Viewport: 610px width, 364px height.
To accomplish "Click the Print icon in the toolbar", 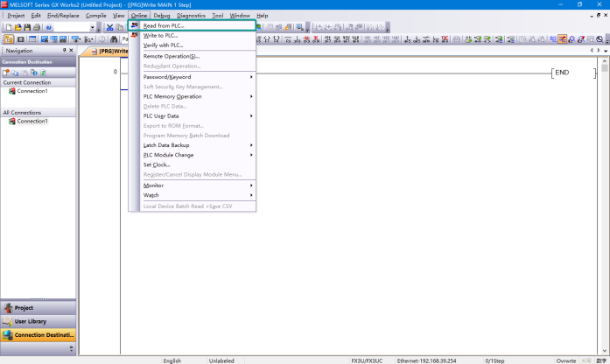I will click(x=37, y=28).
